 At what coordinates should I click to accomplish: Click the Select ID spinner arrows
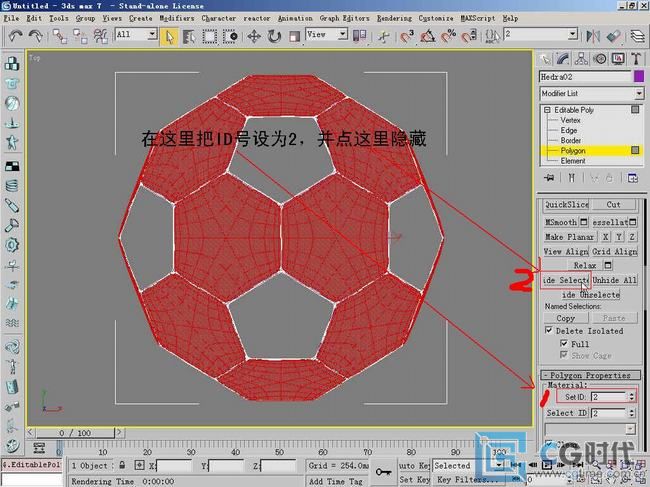pos(631,413)
